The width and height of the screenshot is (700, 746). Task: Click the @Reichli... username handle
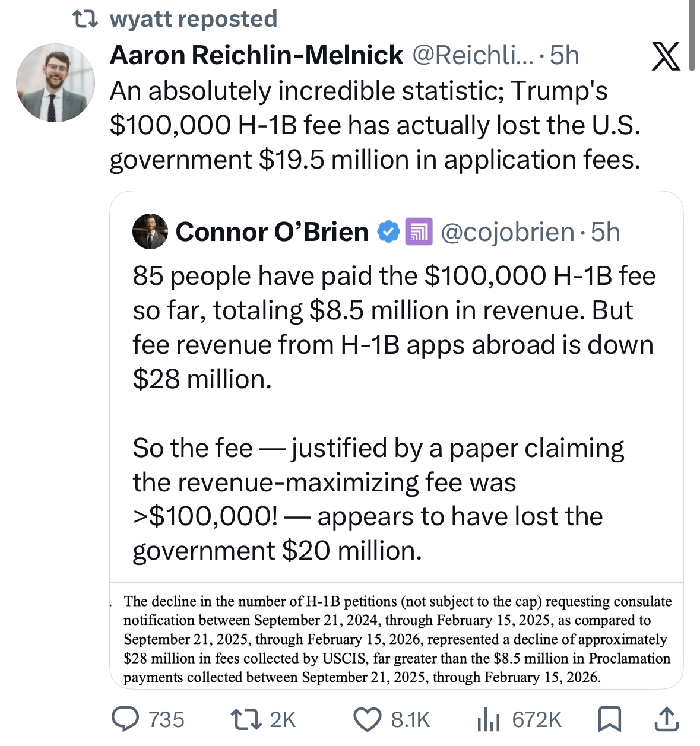tap(473, 56)
